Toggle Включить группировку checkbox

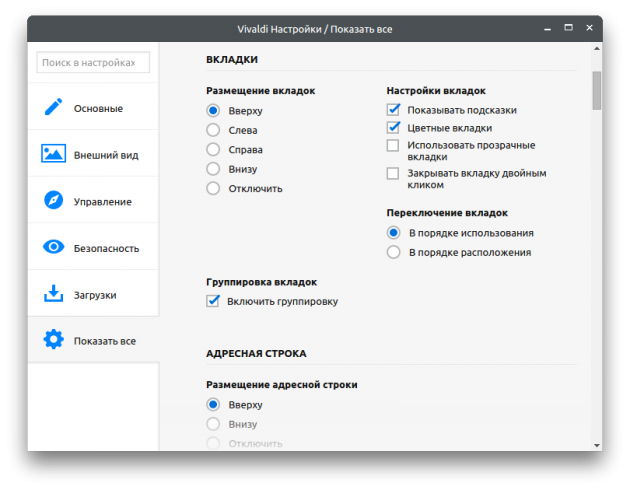click(x=213, y=301)
